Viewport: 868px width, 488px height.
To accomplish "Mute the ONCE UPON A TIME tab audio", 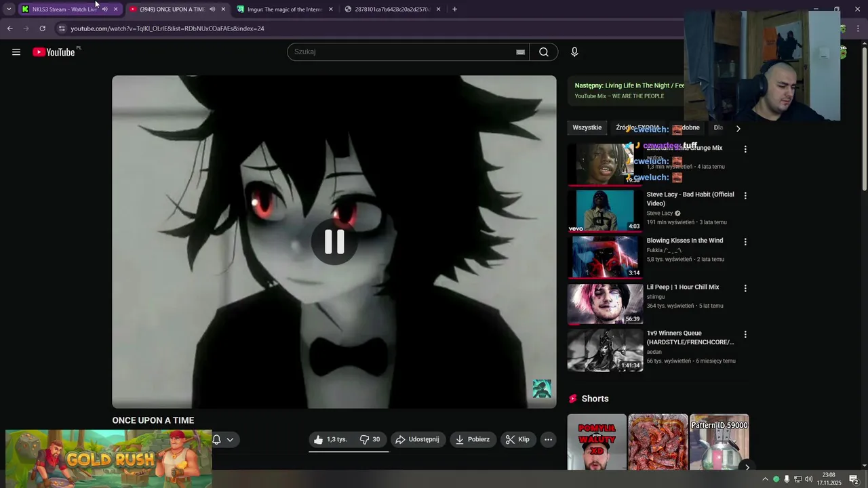I will click(x=212, y=9).
